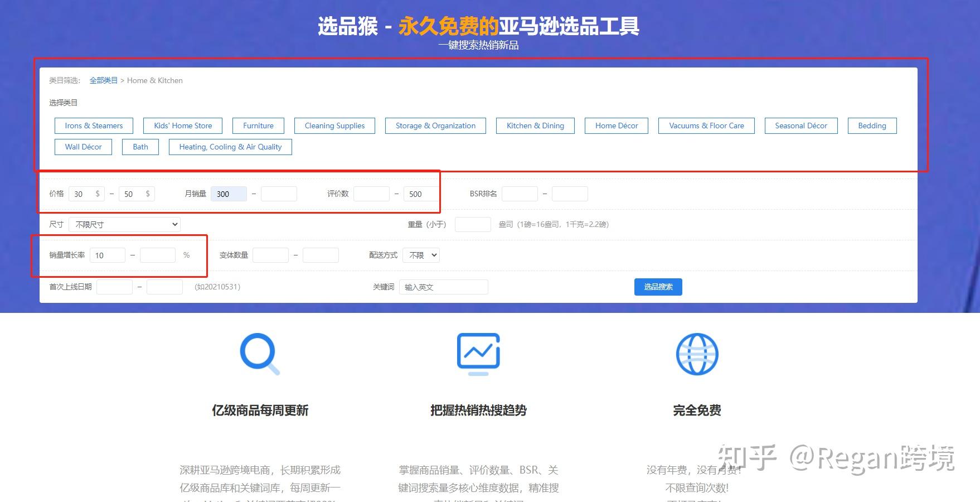Open the 配送方式 delivery method dropdown
The height and width of the screenshot is (502, 980).
pyautogui.click(x=421, y=255)
